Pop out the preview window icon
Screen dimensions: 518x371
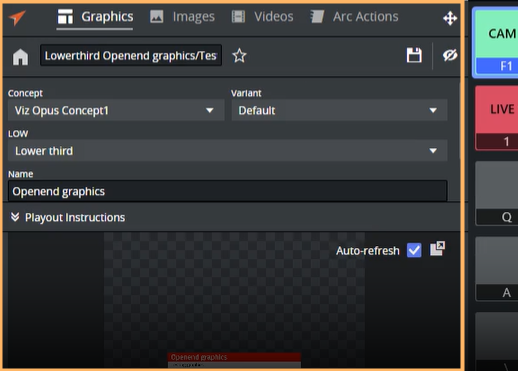(x=437, y=249)
